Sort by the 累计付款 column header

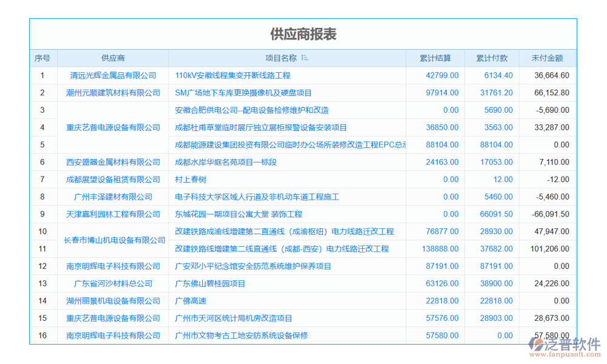click(x=492, y=58)
